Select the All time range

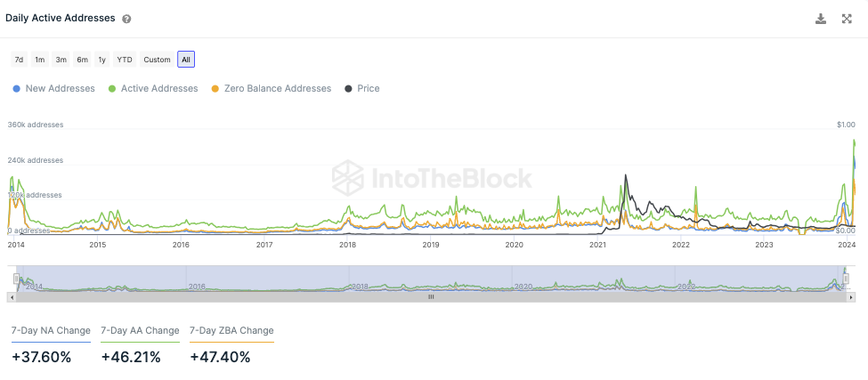click(x=185, y=60)
